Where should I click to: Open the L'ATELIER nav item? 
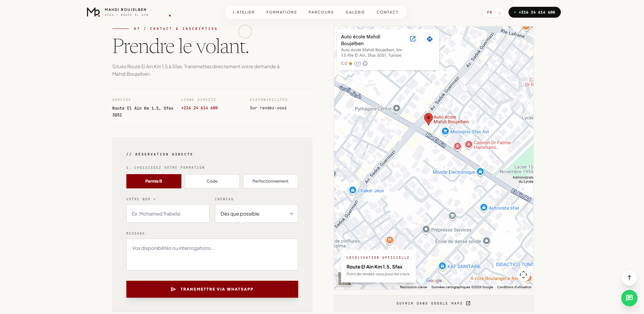click(244, 12)
